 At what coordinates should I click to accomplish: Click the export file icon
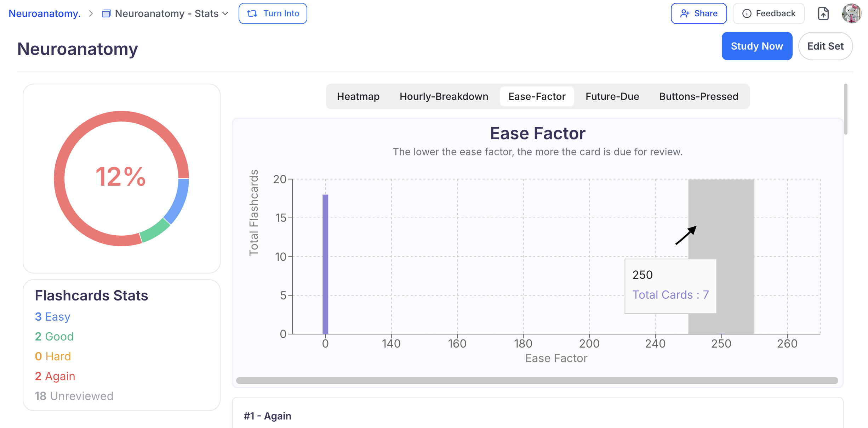point(823,13)
